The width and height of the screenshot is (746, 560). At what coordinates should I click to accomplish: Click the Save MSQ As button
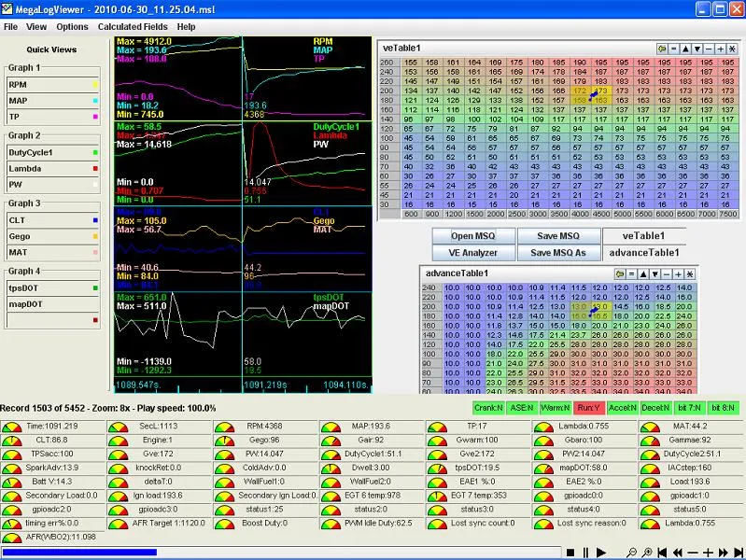559,253
